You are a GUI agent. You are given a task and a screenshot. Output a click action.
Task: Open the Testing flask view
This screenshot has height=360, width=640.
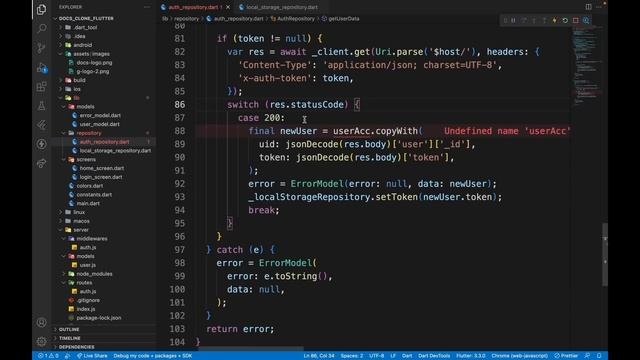pos(41,106)
